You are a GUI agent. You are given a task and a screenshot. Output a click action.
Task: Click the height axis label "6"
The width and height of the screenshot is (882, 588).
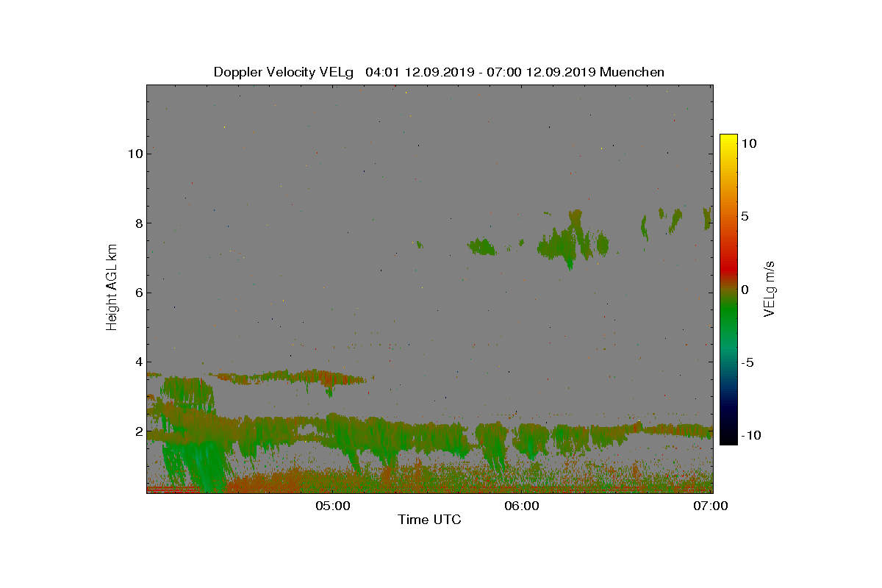point(137,293)
